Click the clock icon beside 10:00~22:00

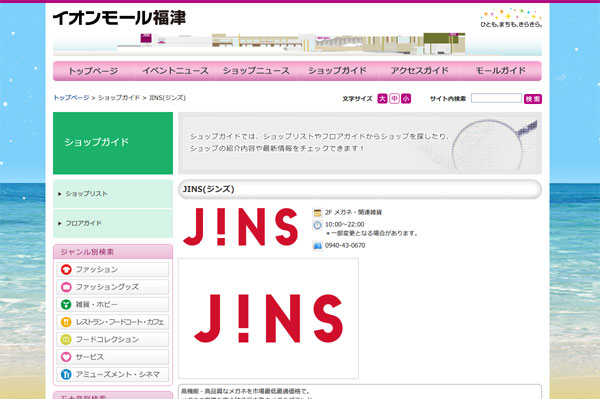pos(317,225)
